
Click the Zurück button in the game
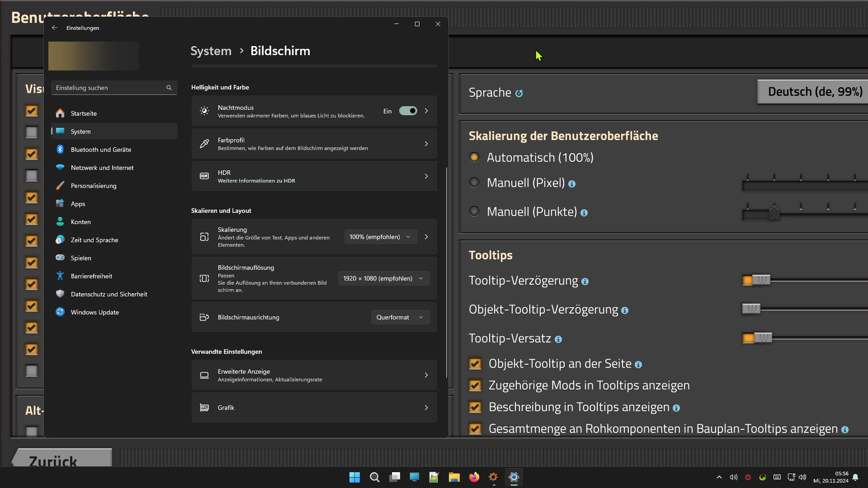click(x=62, y=458)
